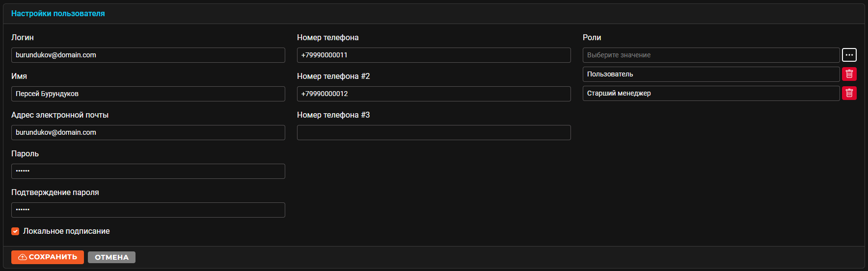Expand the Роли dropdown Выберите значение
The width and height of the screenshot is (868, 271).
[x=711, y=55]
